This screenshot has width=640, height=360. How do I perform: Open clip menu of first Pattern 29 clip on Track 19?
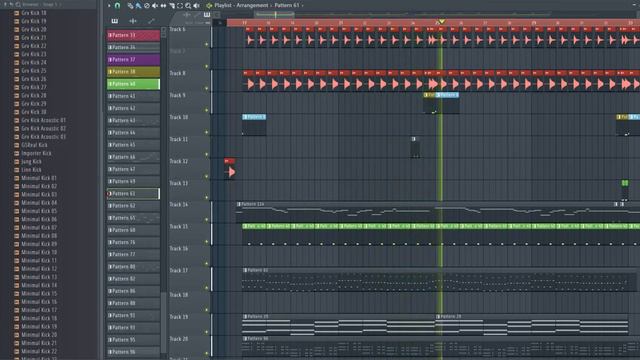coord(245,316)
